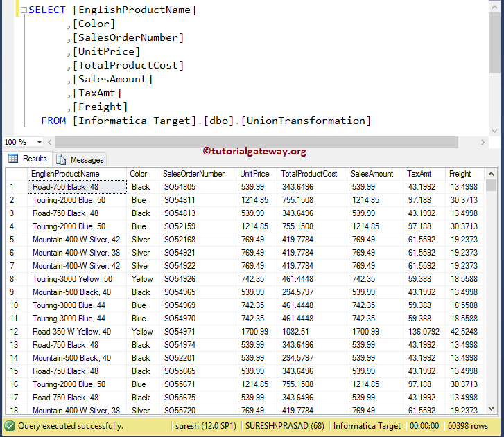This screenshot has width=504, height=437.
Task: Select the SalesOrderNumber column header
Action: coord(193,174)
